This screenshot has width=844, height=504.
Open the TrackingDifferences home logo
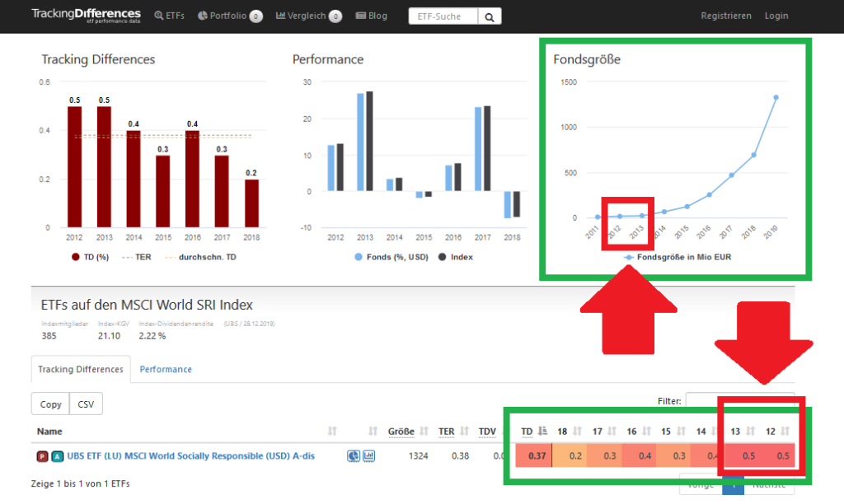[x=86, y=16]
